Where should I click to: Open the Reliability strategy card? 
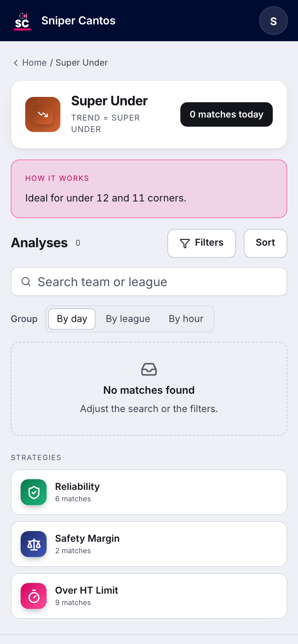149,492
